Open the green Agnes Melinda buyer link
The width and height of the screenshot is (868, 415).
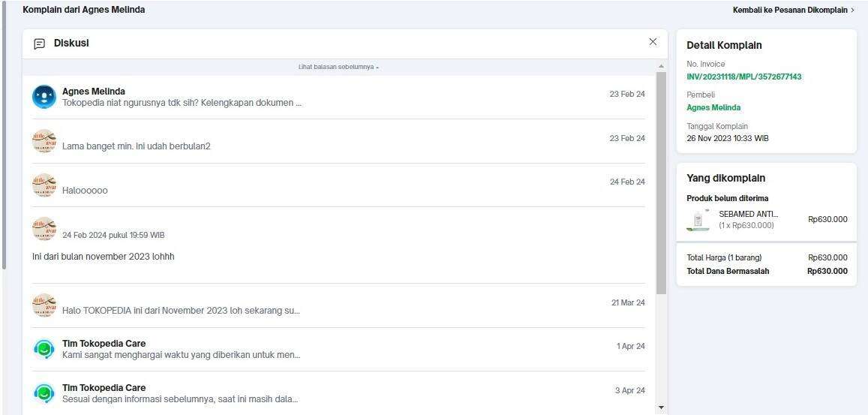(x=713, y=107)
